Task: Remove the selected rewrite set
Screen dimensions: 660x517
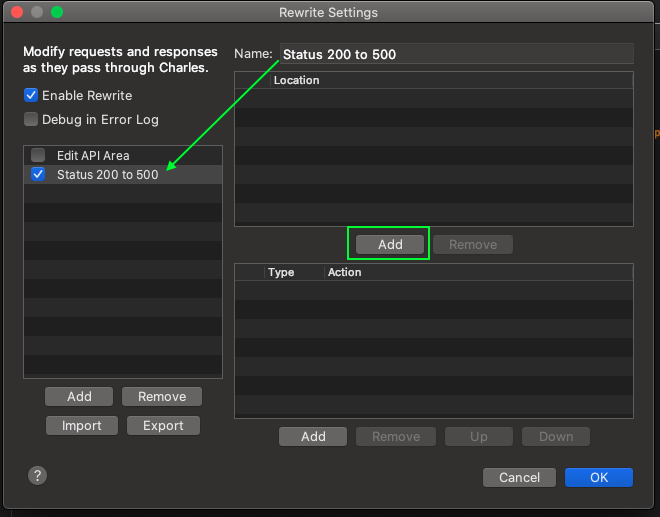Action: click(162, 397)
